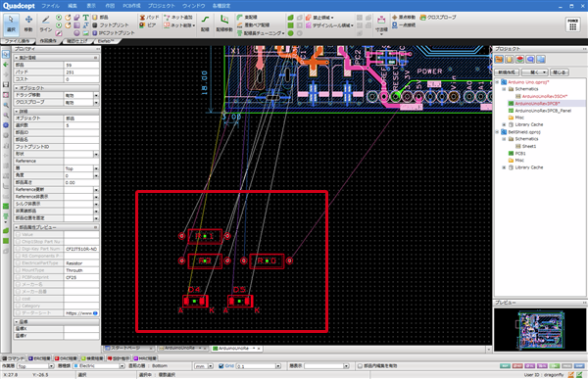The width and height of the screenshot is (588, 379).
Task: Choose the line drawing tool (ライン)
Action: point(46,24)
